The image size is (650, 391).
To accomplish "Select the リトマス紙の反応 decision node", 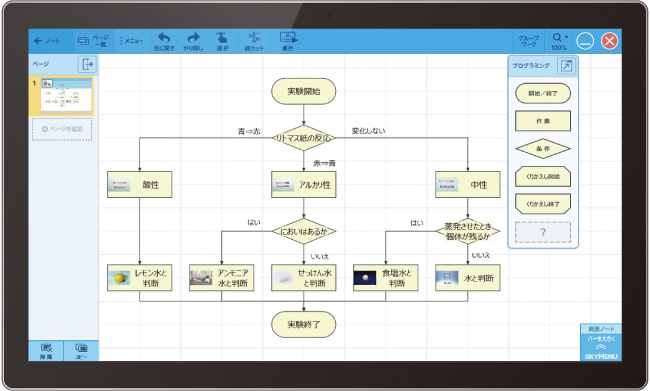I will 303,138.
